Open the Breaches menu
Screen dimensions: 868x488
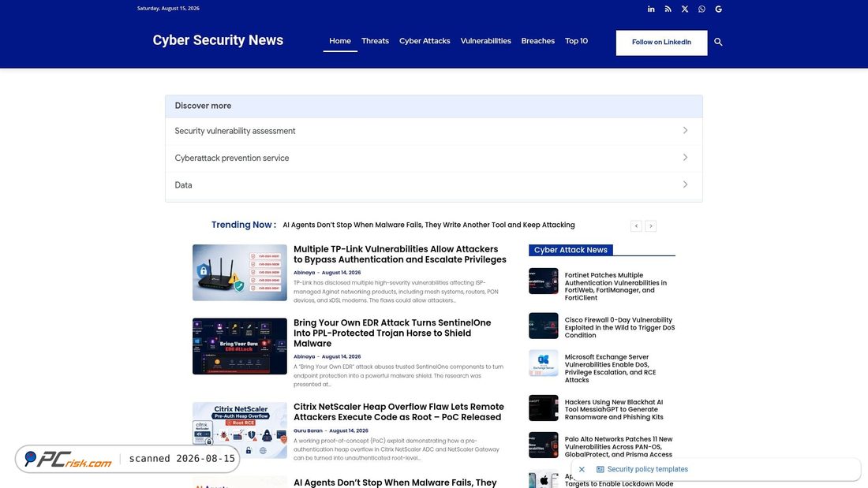point(537,41)
